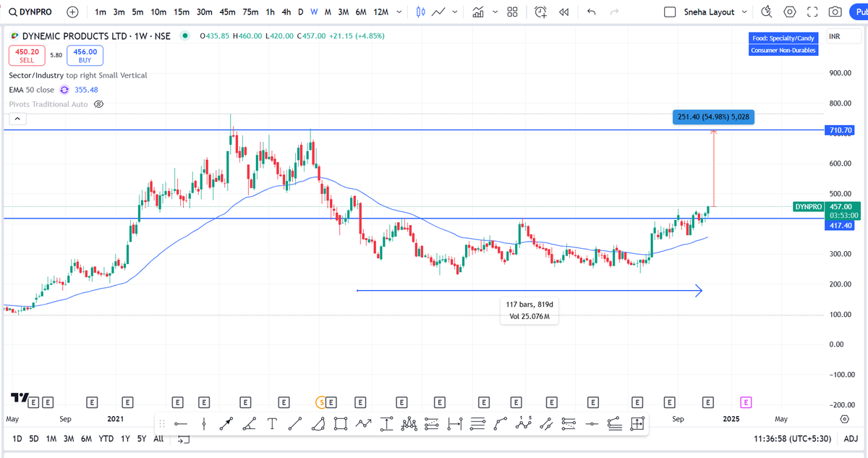Switch to the 1m timeframe

101,12
